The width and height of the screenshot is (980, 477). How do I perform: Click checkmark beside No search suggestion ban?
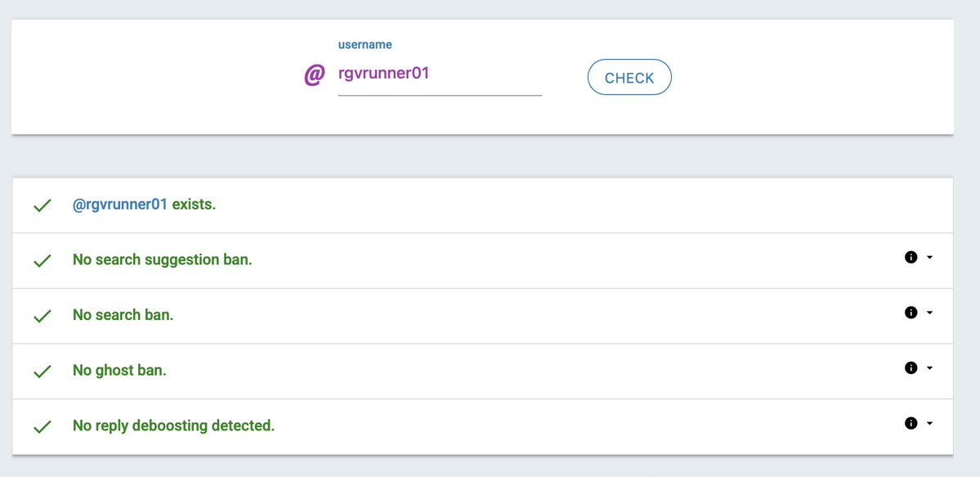click(42, 260)
